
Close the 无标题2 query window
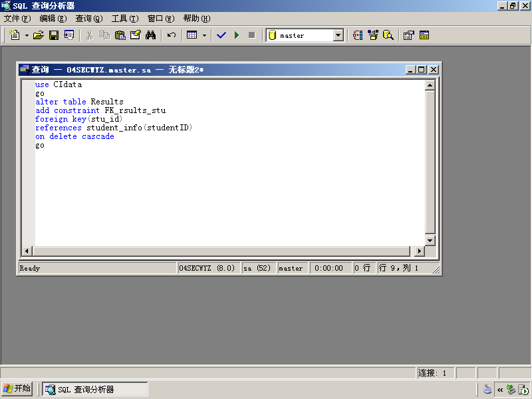pos(434,70)
